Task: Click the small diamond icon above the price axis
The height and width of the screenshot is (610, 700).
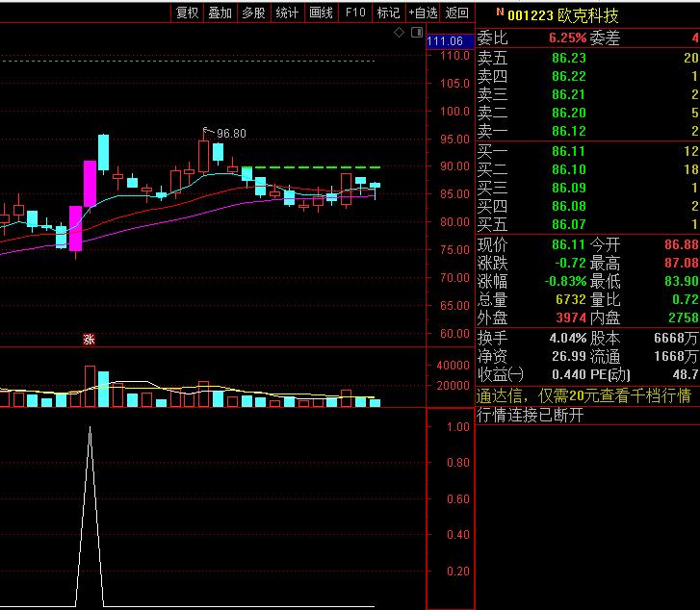Action: [400, 34]
